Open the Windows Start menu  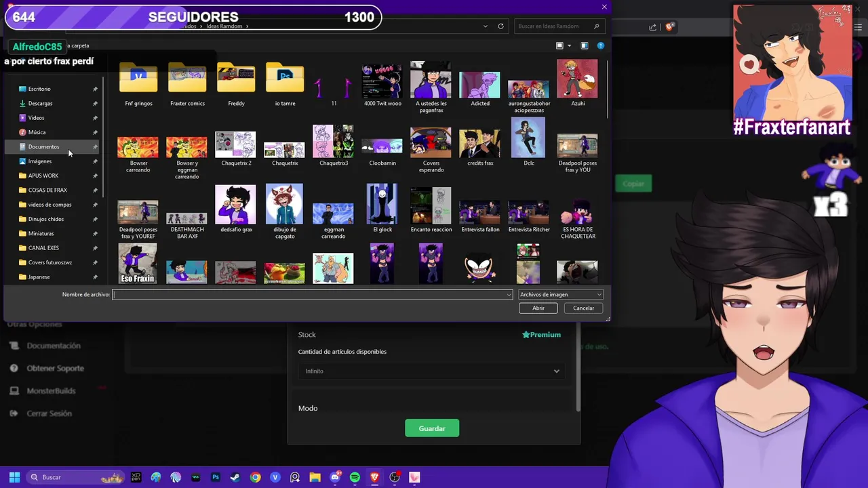click(x=14, y=477)
